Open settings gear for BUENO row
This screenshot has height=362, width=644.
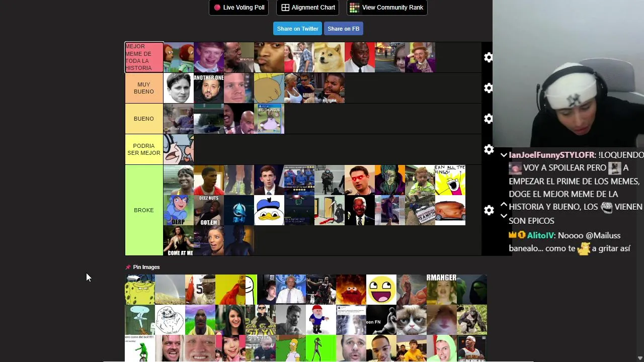(x=489, y=119)
